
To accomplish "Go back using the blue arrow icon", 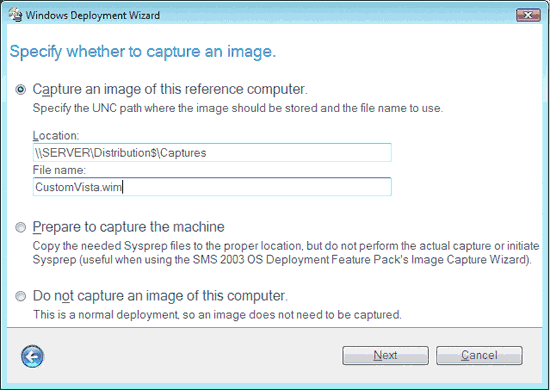I will (32, 356).
